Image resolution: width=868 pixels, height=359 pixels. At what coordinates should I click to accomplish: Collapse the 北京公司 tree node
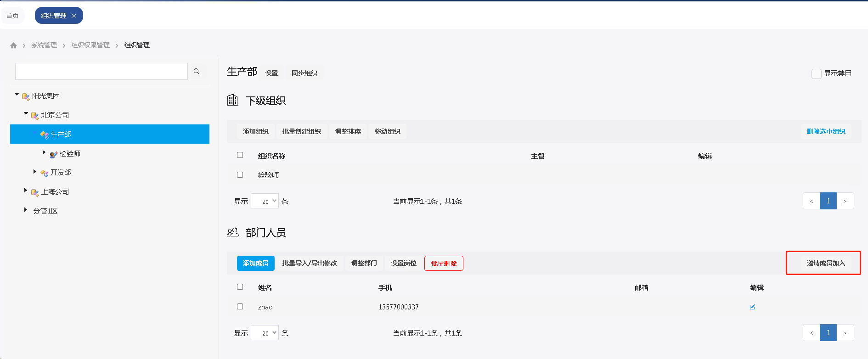point(26,113)
